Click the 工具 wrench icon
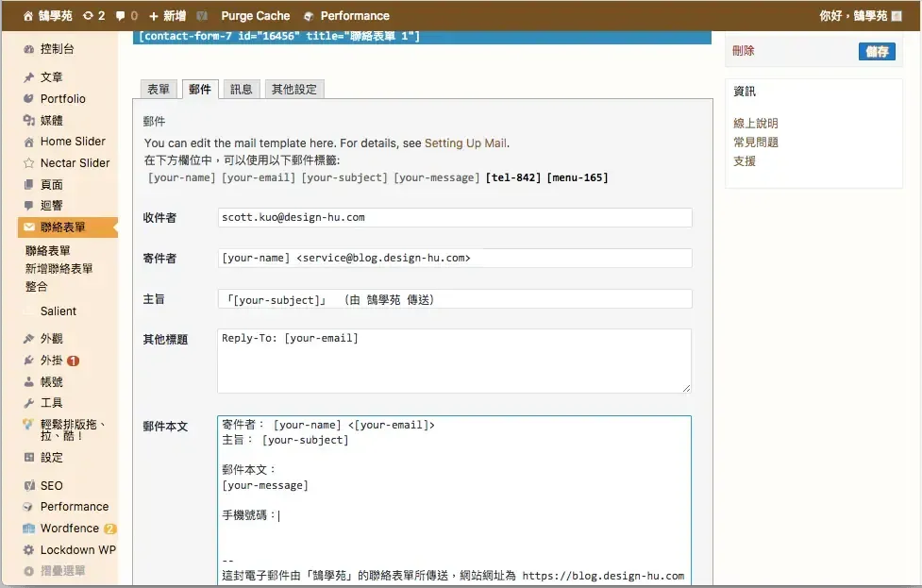The image size is (922, 588). [29, 403]
